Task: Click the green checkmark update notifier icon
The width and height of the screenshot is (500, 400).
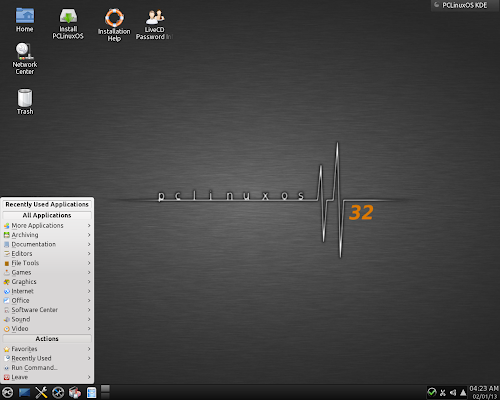Action: point(432,392)
